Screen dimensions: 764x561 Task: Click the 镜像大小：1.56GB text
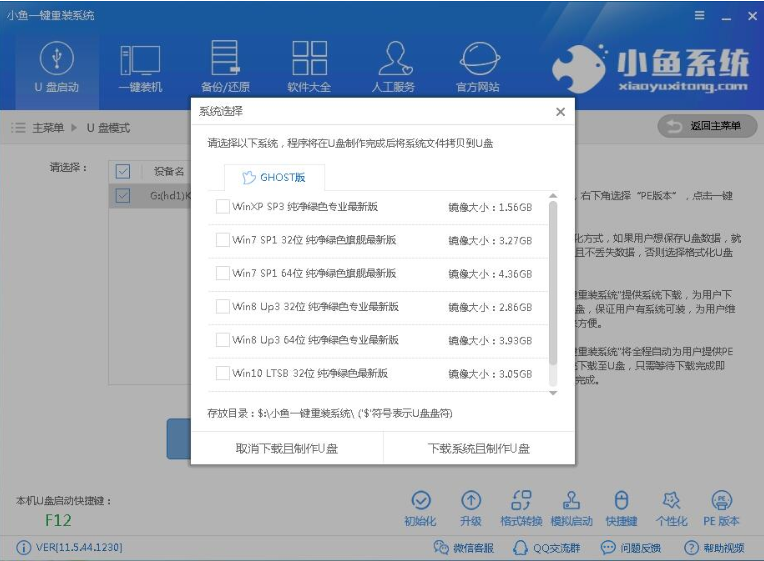coord(490,207)
